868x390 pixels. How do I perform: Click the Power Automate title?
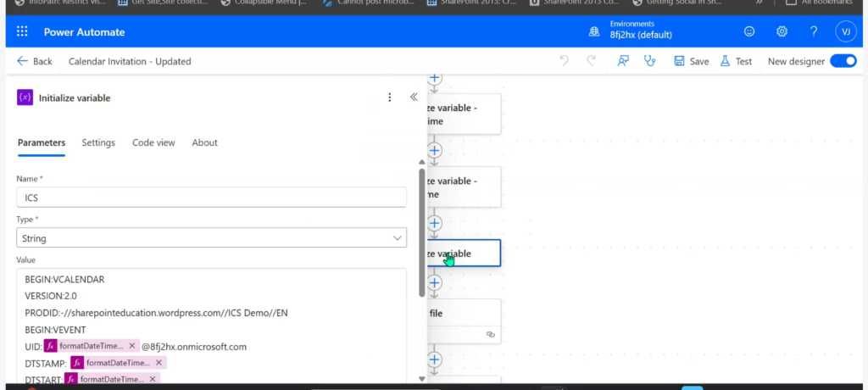tap(84, 32)
